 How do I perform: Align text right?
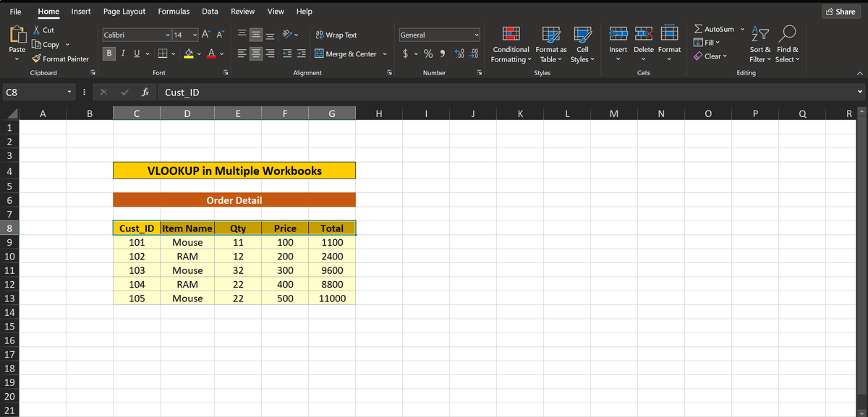coord(269,54)
